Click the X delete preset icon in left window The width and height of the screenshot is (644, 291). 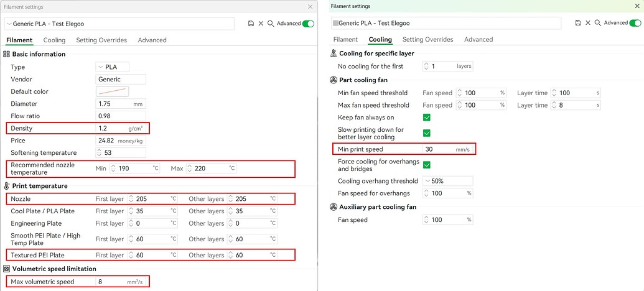[261, 24]
